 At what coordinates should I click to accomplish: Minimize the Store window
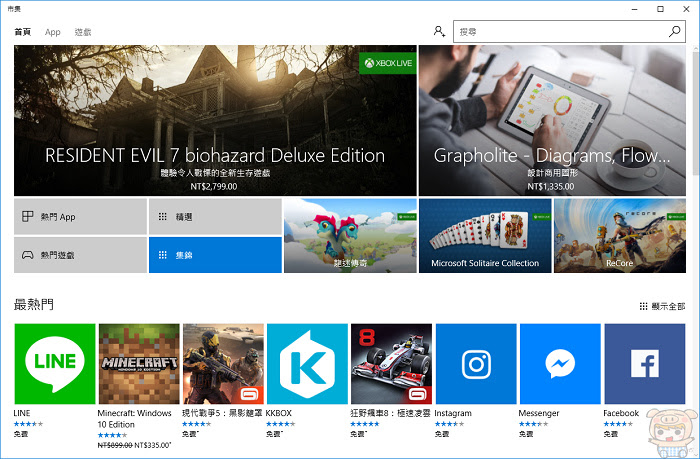[634, 9]
